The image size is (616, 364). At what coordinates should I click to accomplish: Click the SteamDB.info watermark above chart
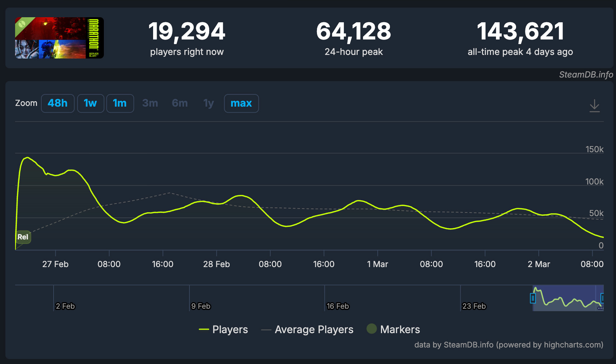pos(586,75)
